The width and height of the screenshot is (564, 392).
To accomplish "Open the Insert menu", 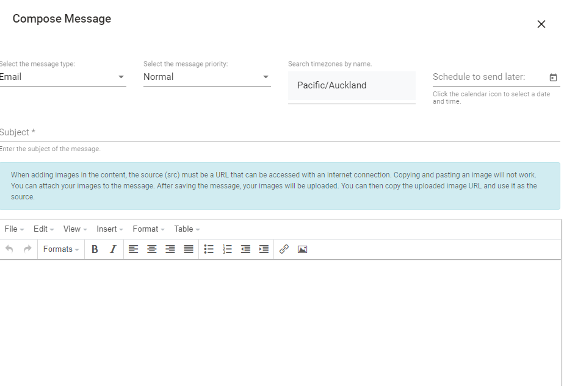I will pyautogui.click(x=110, y=229).
